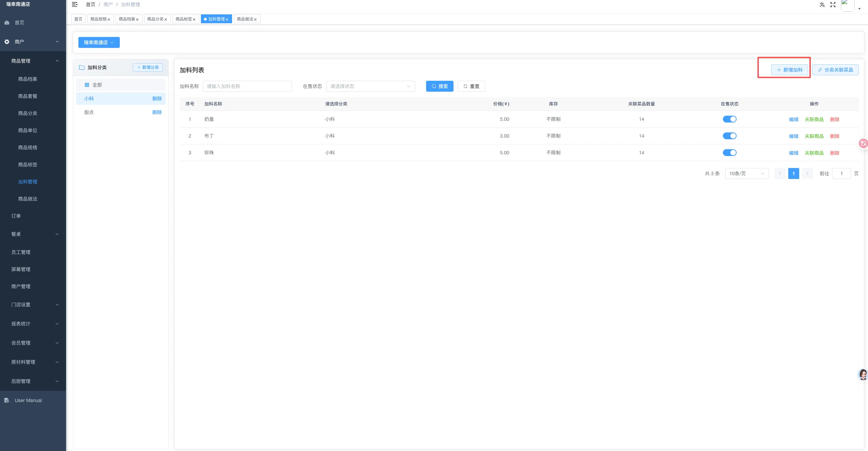Click 关联商品 for 布丁
Image resolution: width=868 pixels, height=451 pixels.
click(814, 136)
